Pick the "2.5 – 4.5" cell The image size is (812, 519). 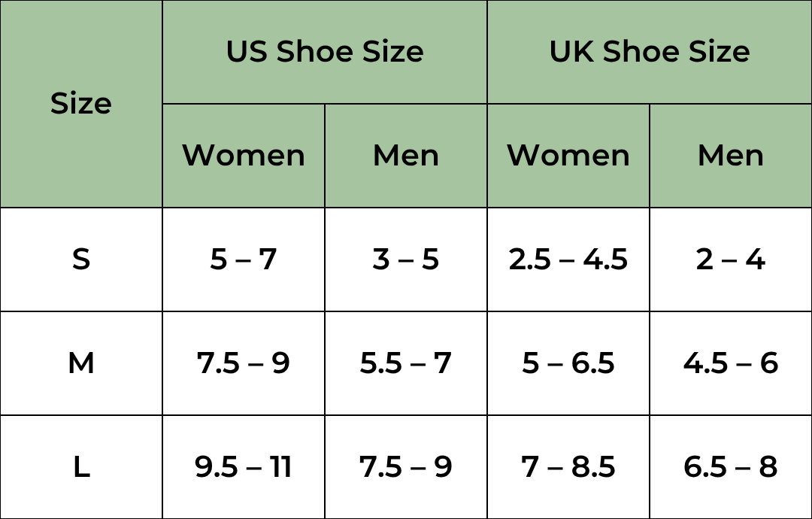[568, 259]
